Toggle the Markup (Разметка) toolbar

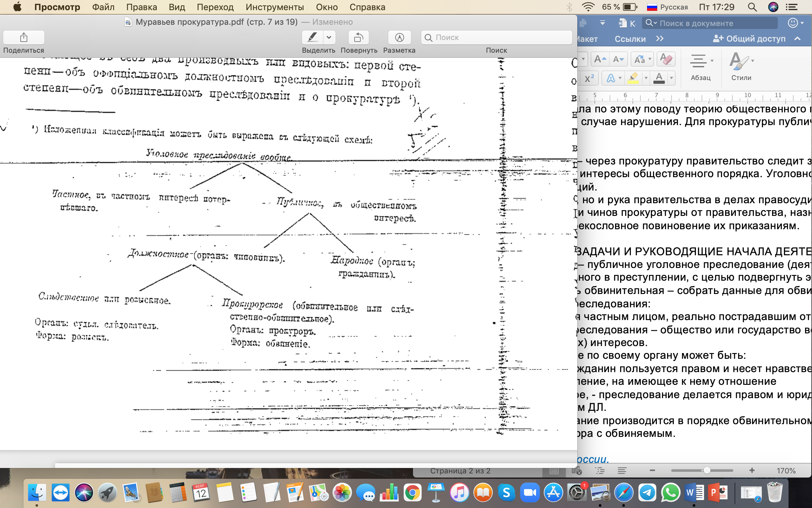tap(399, 37)
